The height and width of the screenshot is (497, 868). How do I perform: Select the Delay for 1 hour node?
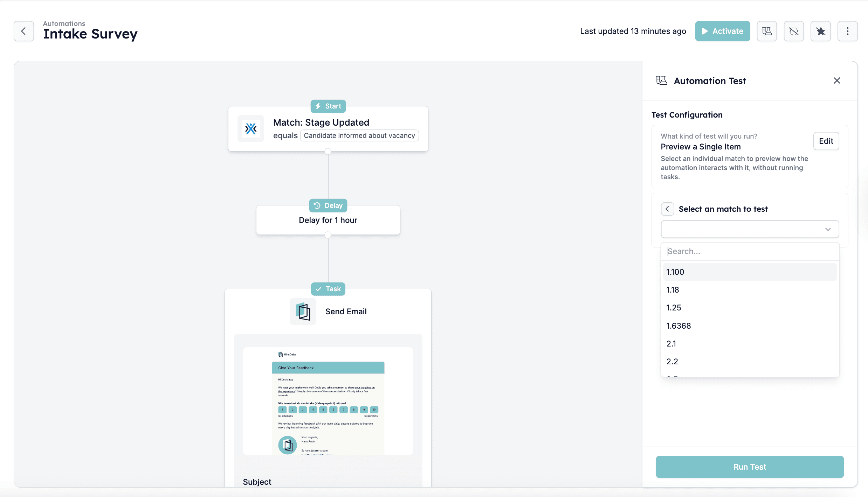[328, 220]
